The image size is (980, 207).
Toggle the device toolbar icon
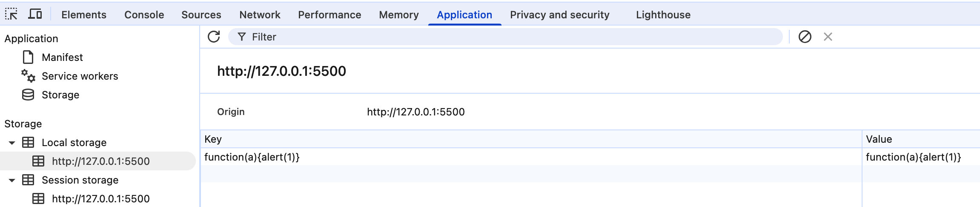click(x=35, y=14)
